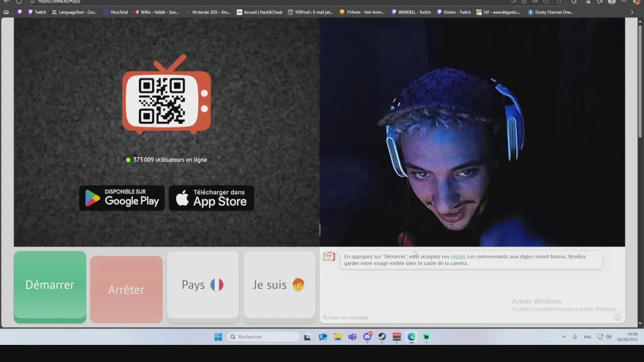Image resolution: width=644 pixels, height=362 pixels.
Task: Open the Windows Start menu
Action: coord(218,337)
